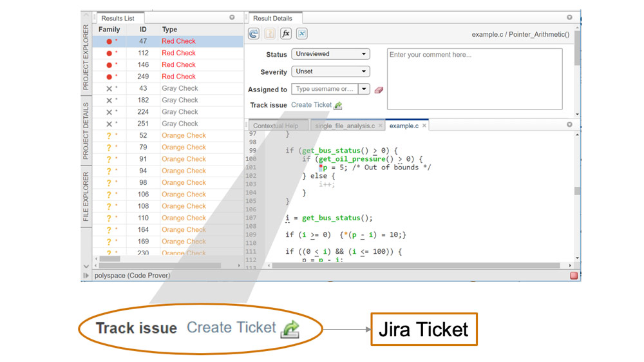Click the fx function icon in toolbar
This screenshot has height=362, width=644.
[x=286, y=34]
